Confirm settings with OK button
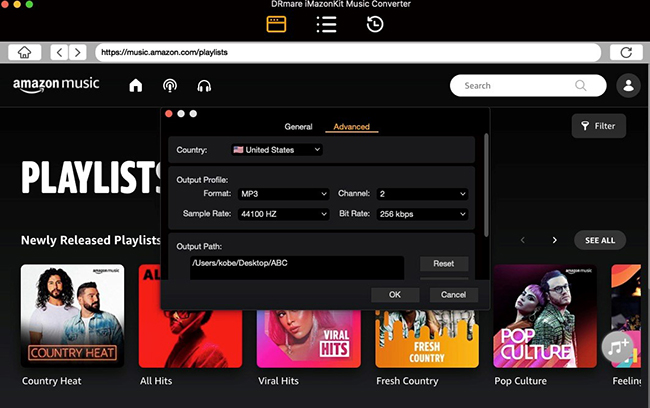 pos(395,295)
